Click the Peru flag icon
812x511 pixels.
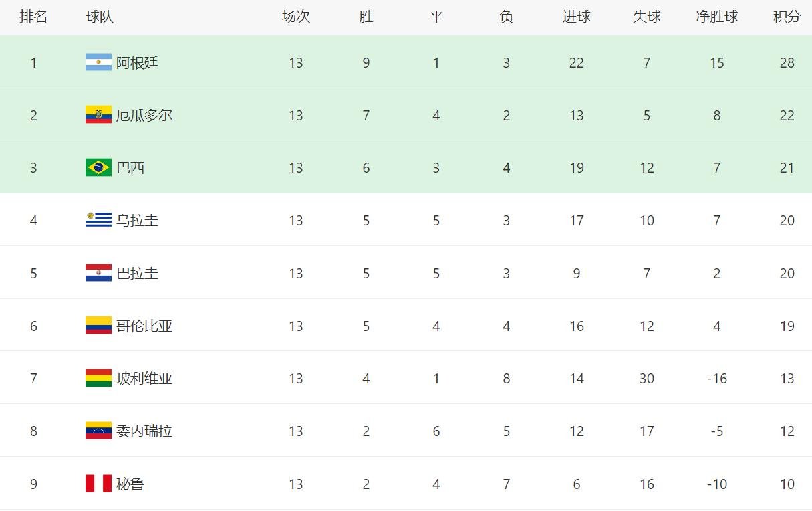(x=98, y=484)
